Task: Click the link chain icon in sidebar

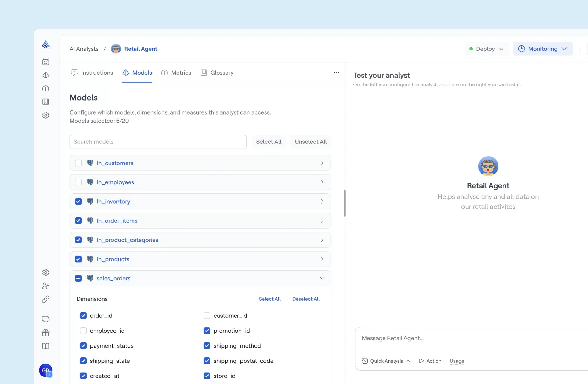Action: tap(46, 299)
